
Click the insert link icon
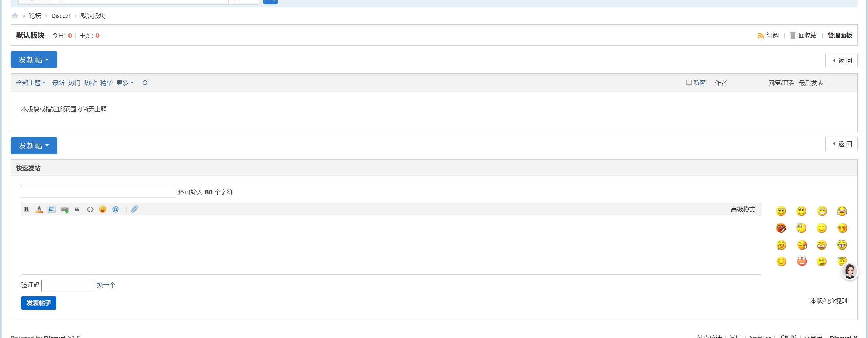click(65, 210)
